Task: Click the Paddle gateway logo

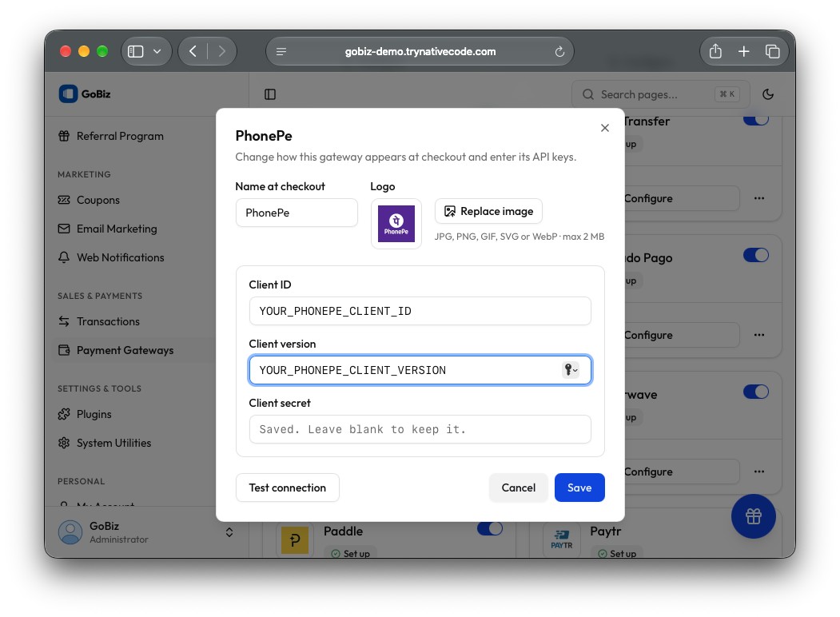Action: 295,540
